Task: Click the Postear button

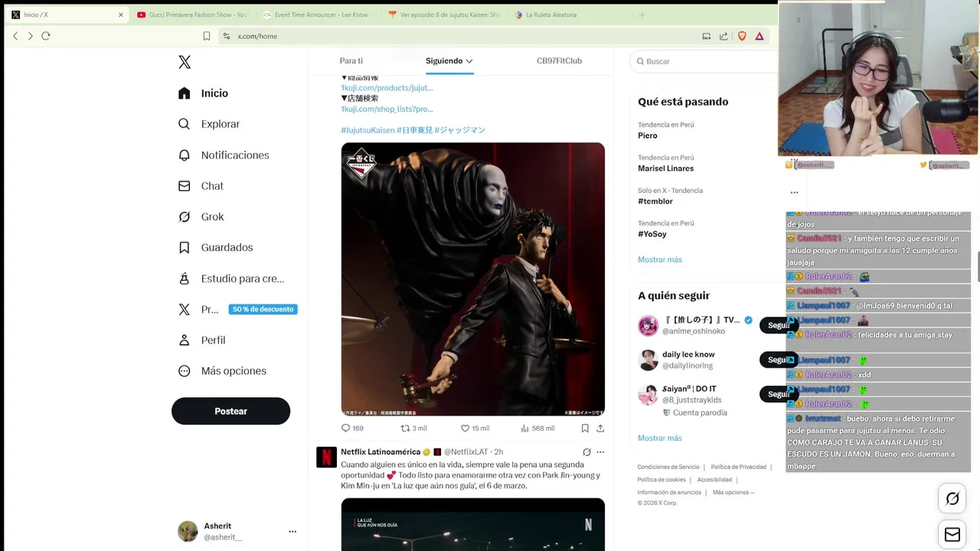Action: tap(230, 411)
